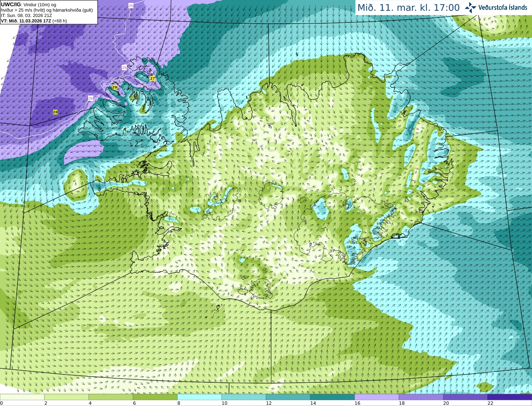532x406 pixels.
Task: Select the yellow 29 gust value marker
Action: (x=115, y=87)
